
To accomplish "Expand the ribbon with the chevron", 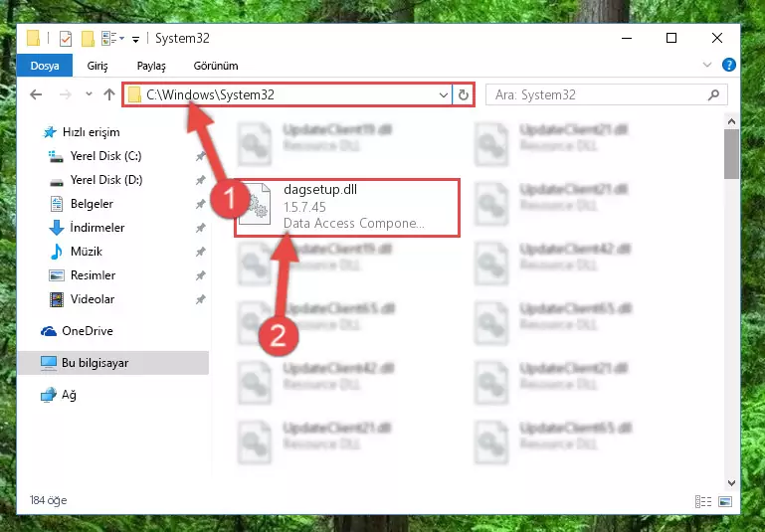I will click(707, 65).
